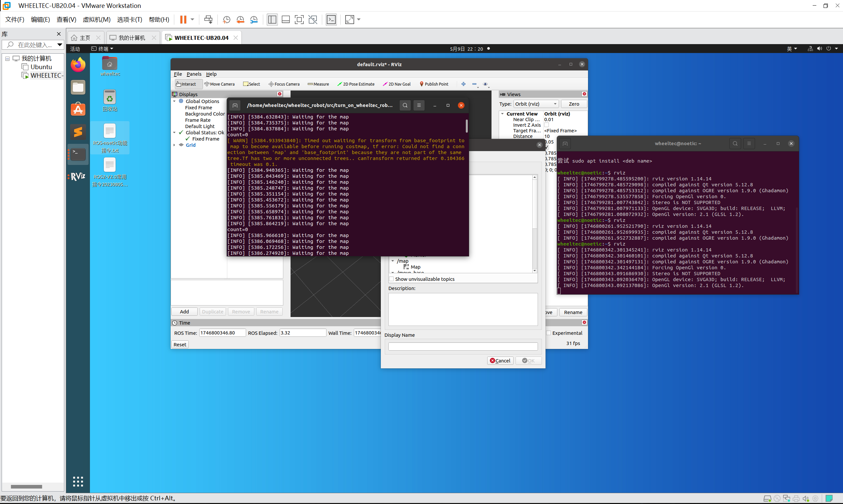This screenshot has width=843, height=504.
Task: Pause the virtual machine in VMware
Action: click(x=183, y=19)
